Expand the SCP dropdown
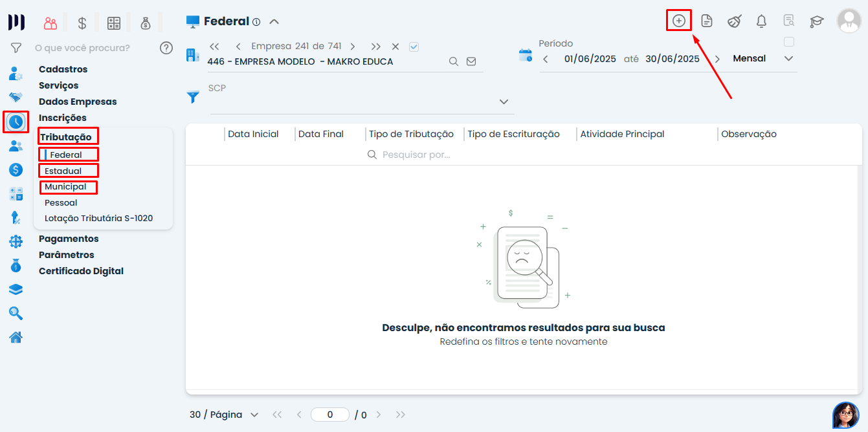 click(504, 102)
